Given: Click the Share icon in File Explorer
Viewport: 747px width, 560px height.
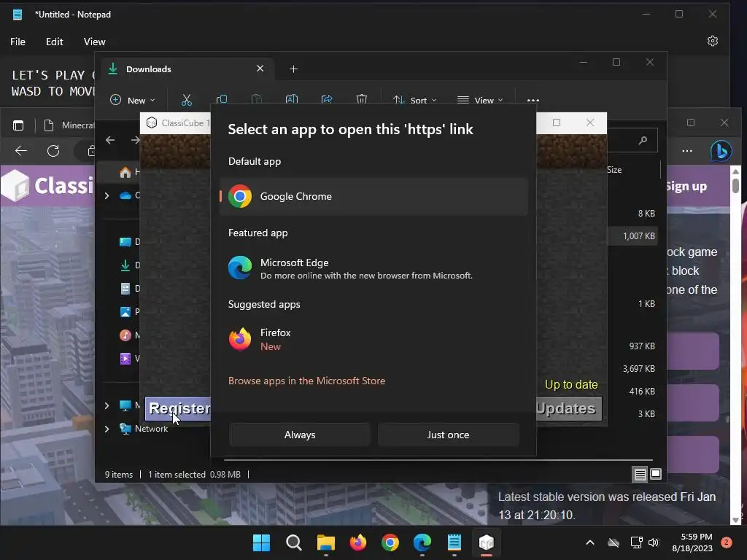Looking at the screenshot, I should coord(327,100).
